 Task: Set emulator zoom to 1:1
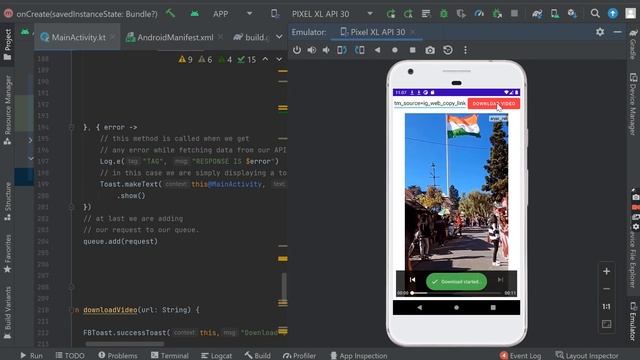(607, 307)
